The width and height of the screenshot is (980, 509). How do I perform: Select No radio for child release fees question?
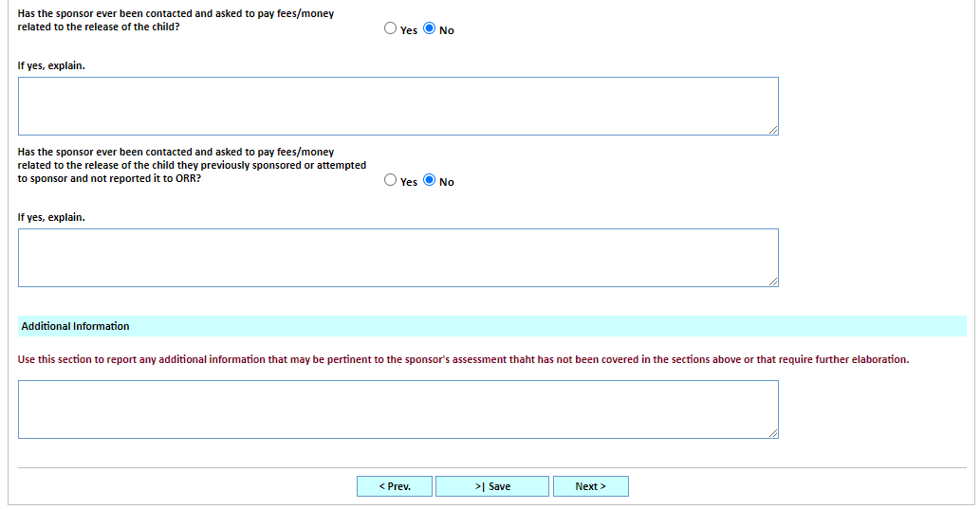click(x=430, y=29)
